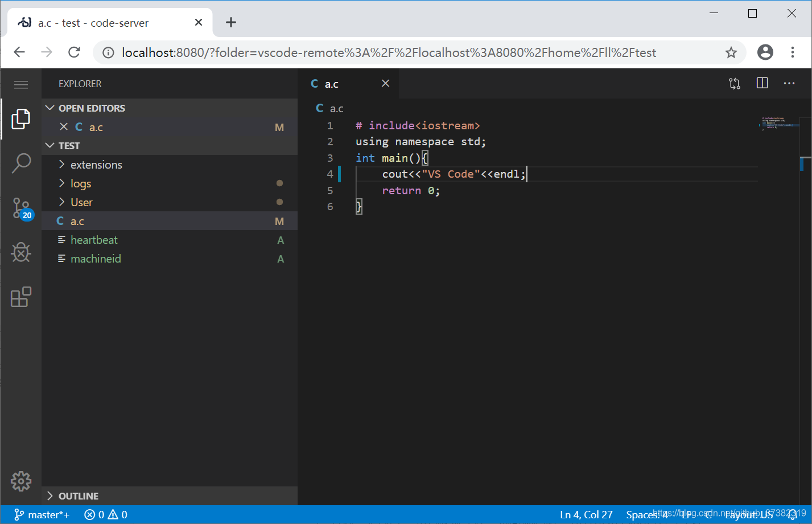812x524 pixels.
Task: Place cursor on 'return 0;' line
Action: [411, 190]
